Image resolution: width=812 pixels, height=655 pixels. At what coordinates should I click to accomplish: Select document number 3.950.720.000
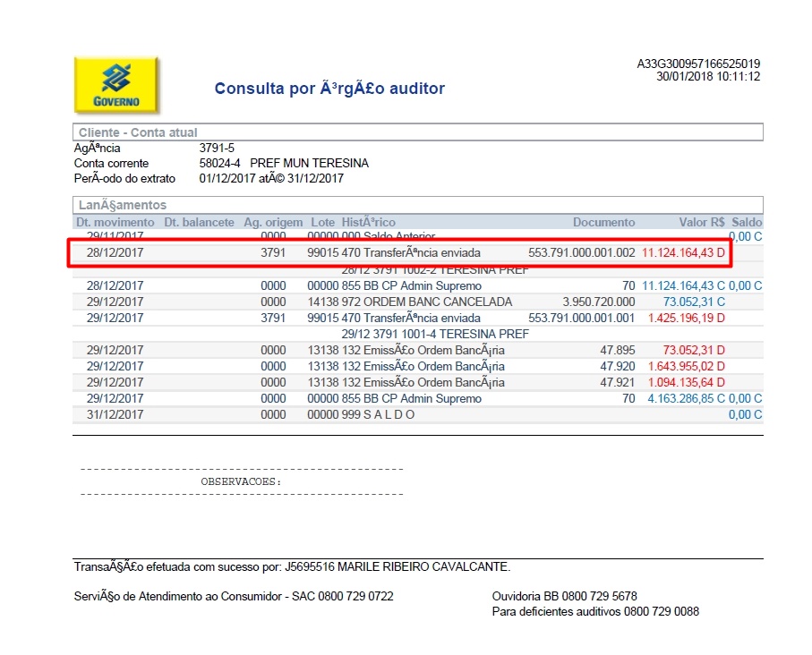(599, 302)
